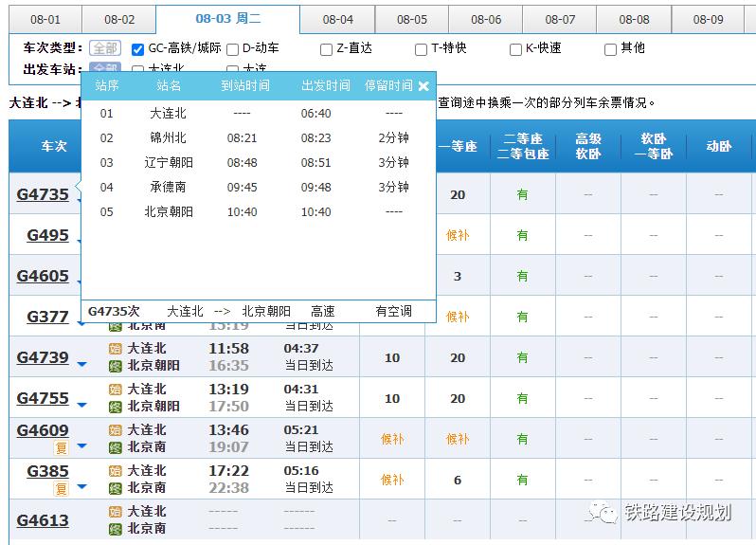Screen dimensions: 756x545
Task: Click the 始 origin icon for G4613
Action: coord(116,512)
